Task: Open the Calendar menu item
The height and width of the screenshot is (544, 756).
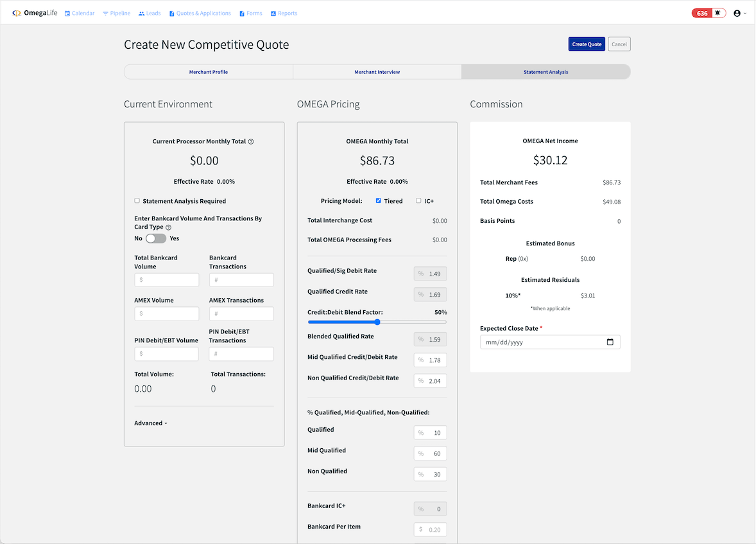Action: (80, 13)
